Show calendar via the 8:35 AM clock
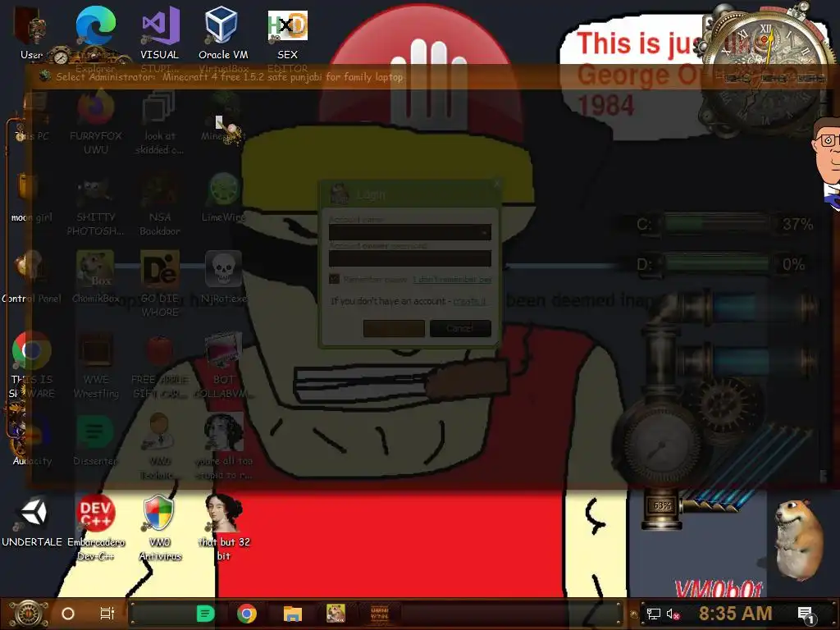The height and width of the screenshot is (630, 840). coord(736,614)
